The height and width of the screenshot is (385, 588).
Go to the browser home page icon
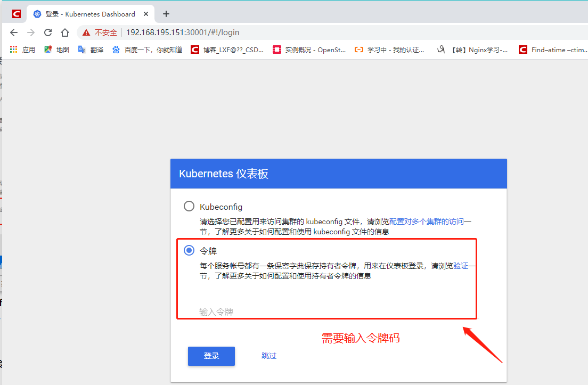(x=65, y=32)
